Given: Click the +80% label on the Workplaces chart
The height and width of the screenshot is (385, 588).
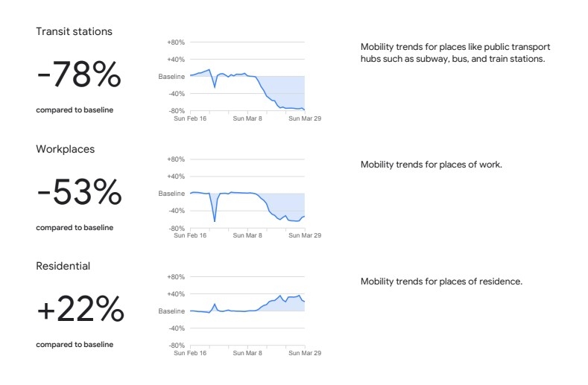Looking at the screenshot, I should [x=175, y=159].
